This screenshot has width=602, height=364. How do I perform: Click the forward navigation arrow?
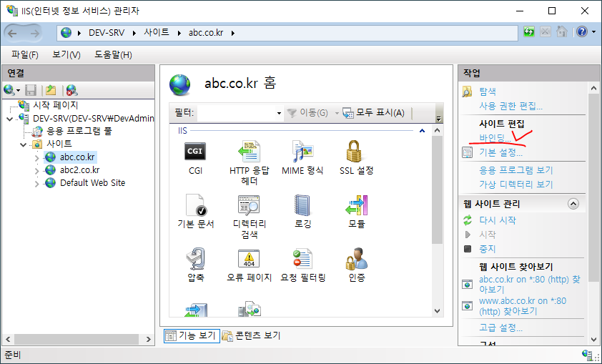(35, 34)
